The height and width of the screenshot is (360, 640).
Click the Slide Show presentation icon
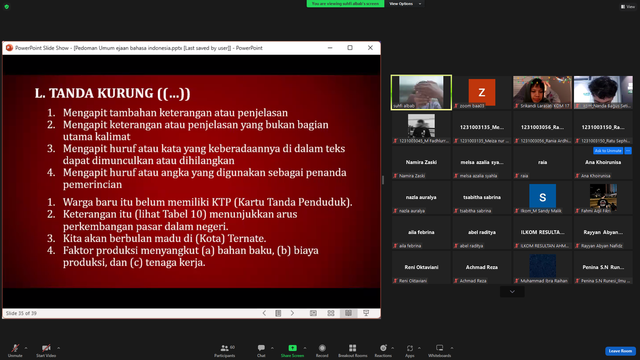point(366,313)
